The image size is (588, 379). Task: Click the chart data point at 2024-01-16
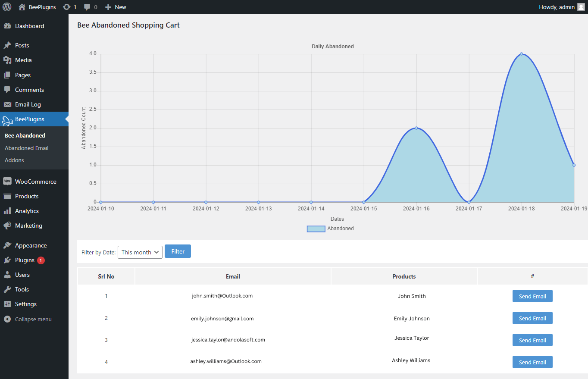coord(416,128)
